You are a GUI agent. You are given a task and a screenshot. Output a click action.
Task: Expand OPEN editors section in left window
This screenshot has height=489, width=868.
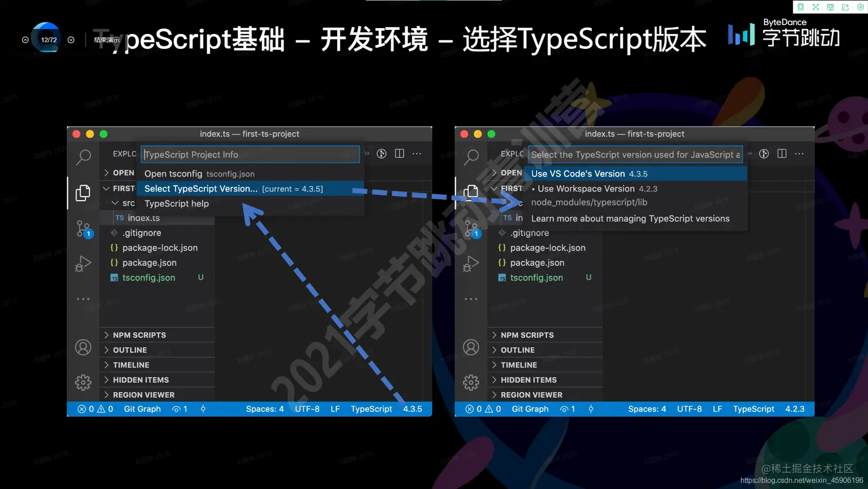(x=119, y=172)
